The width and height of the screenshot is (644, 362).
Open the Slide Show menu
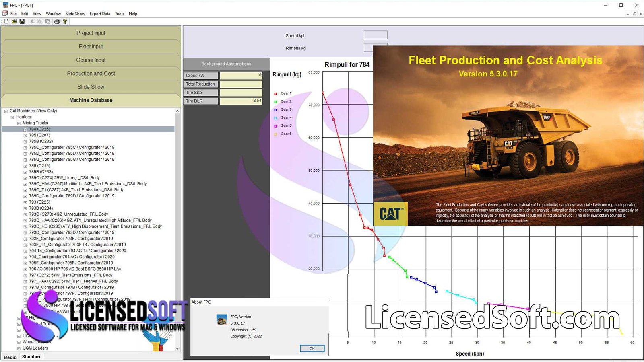click(75, 14)
